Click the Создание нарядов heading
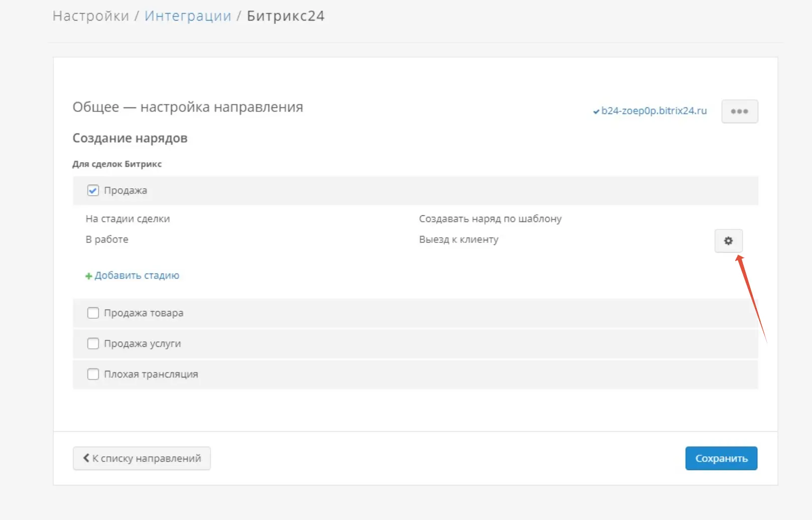Screen dimensions: 812x520 [x=130, y=138]
